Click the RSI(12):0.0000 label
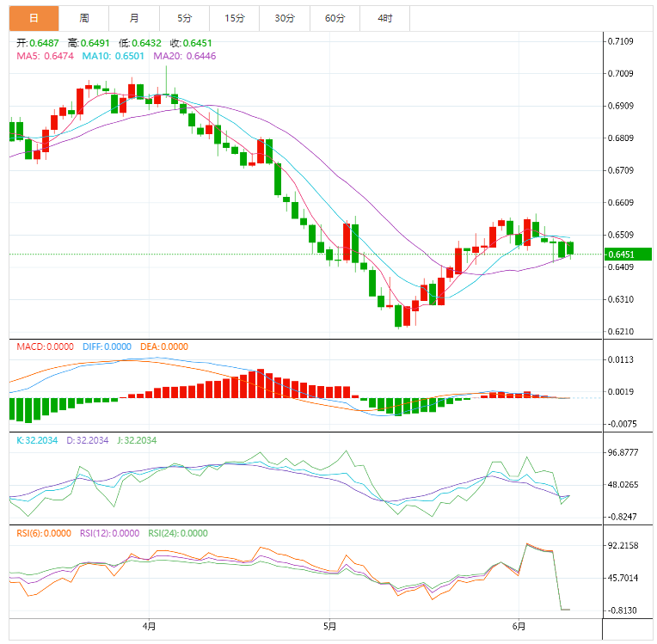The image size is (657, 644). point(109,533)
